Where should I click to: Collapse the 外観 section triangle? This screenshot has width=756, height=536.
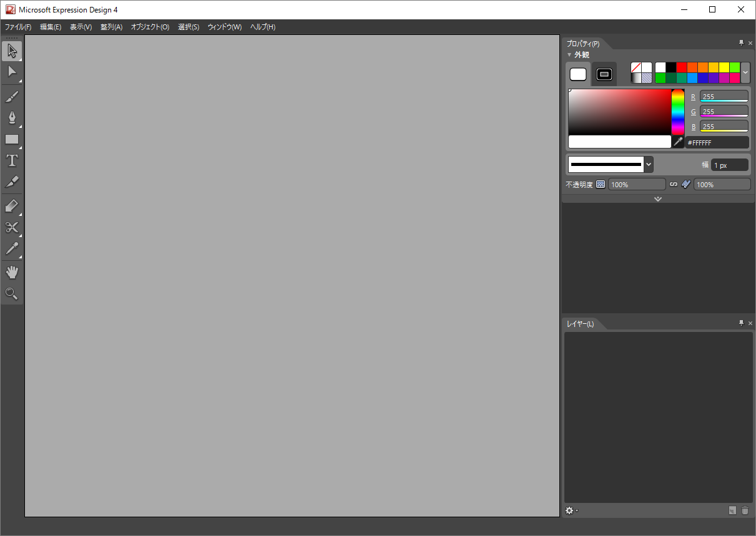569,55
